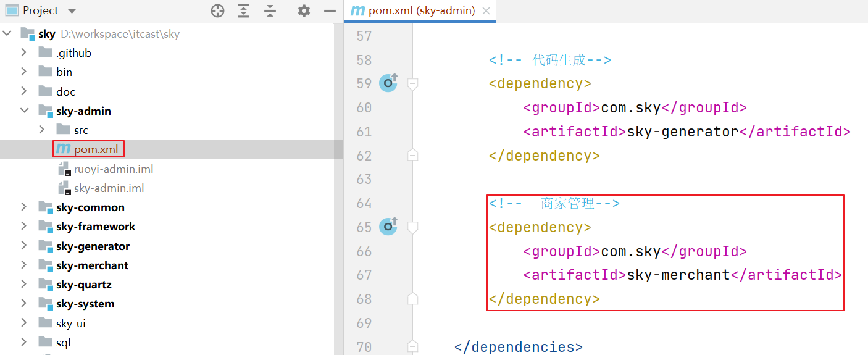This screenshot has height=355, width=868.
Task: Expand the sky-merchant module folder
Action: 24,265
